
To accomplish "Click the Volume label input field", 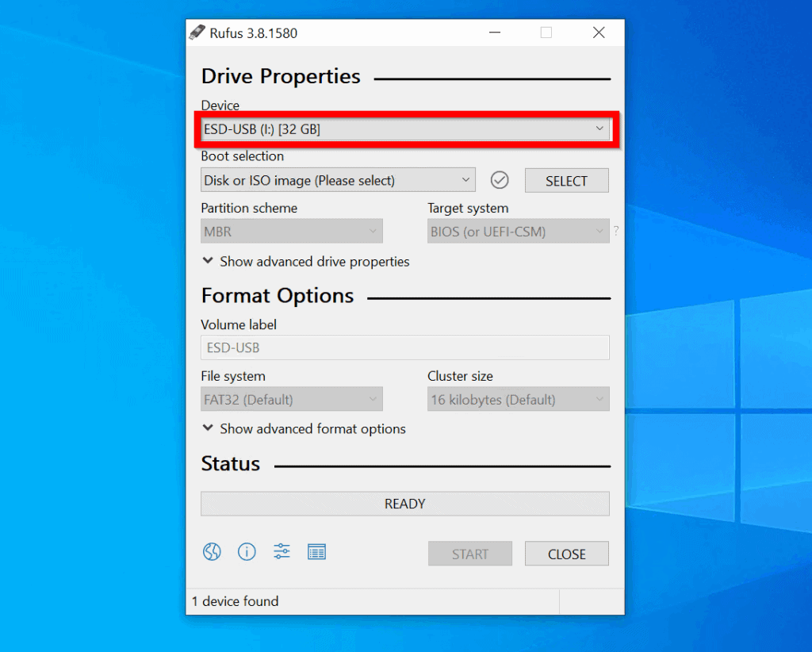I will [x=405, y=347].
